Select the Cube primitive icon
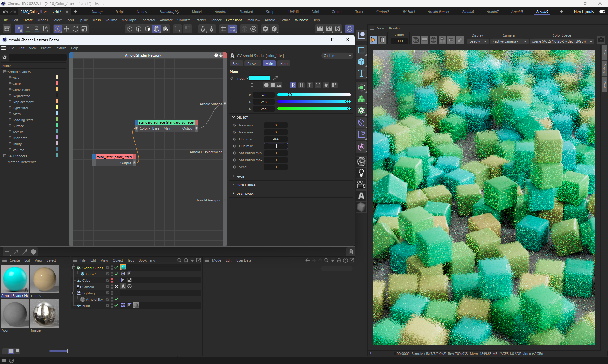Viewport: 608px width, 364px height. 361,62
